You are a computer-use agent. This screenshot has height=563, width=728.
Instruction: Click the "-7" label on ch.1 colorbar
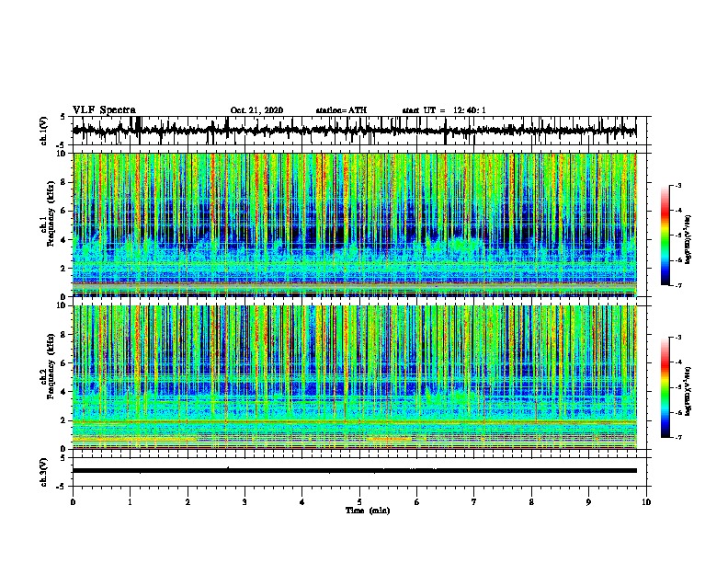pyautogui.click(x=678, y=285)
